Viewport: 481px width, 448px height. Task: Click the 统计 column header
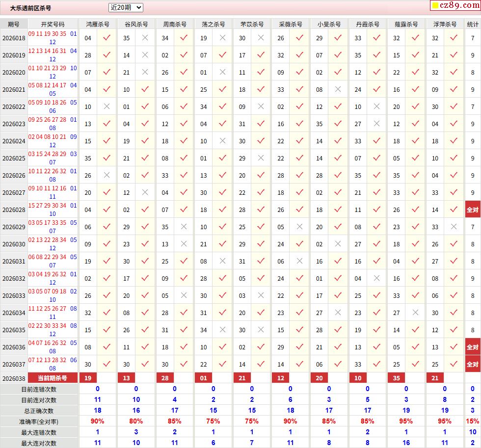pos(473,24)
